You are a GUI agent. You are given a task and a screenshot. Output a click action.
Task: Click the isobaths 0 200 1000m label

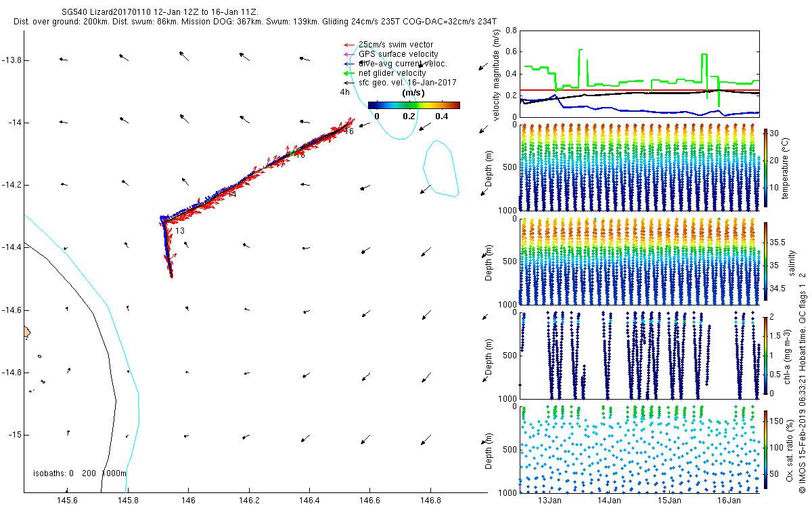(80, 473)
